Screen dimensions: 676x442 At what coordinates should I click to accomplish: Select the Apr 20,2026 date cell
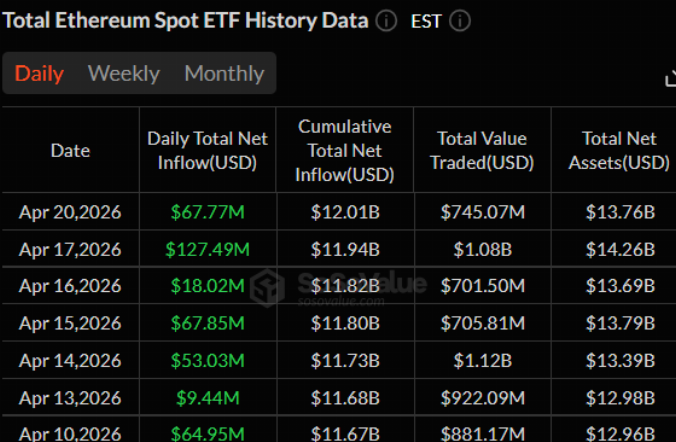click(70, 211)
